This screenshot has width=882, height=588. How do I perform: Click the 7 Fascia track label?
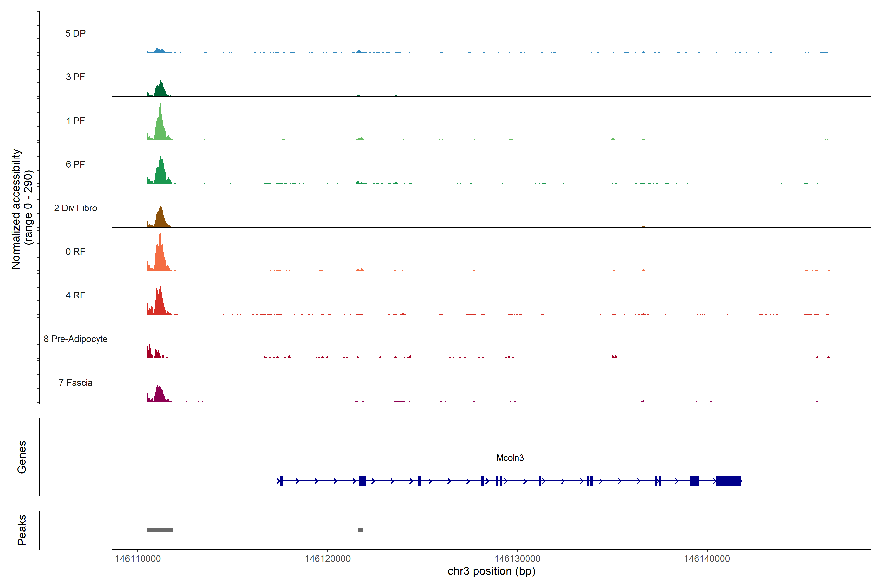pos(75,382)
